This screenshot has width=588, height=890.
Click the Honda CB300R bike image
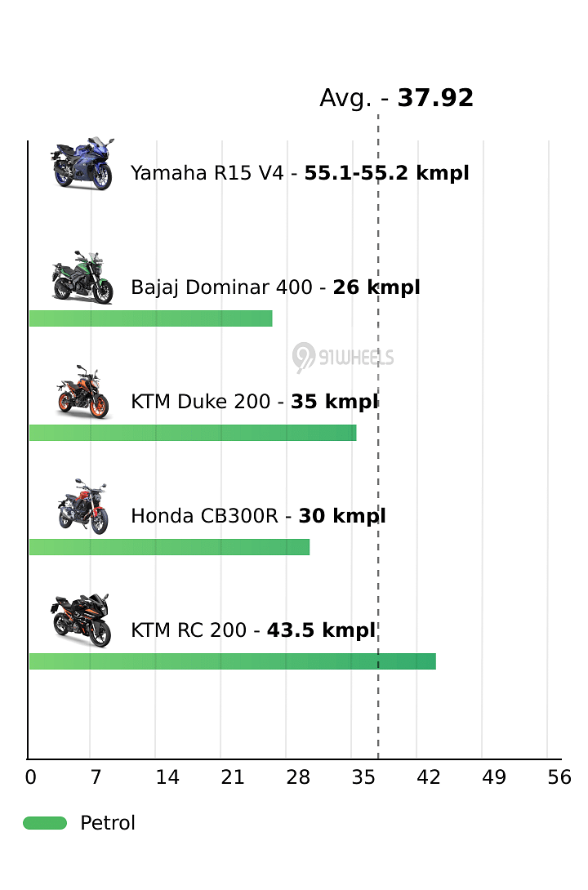(82, 506)
